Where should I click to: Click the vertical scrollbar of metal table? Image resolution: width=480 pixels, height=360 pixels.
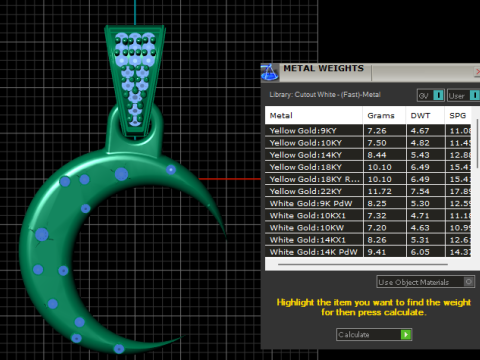(x=477, y=143)
